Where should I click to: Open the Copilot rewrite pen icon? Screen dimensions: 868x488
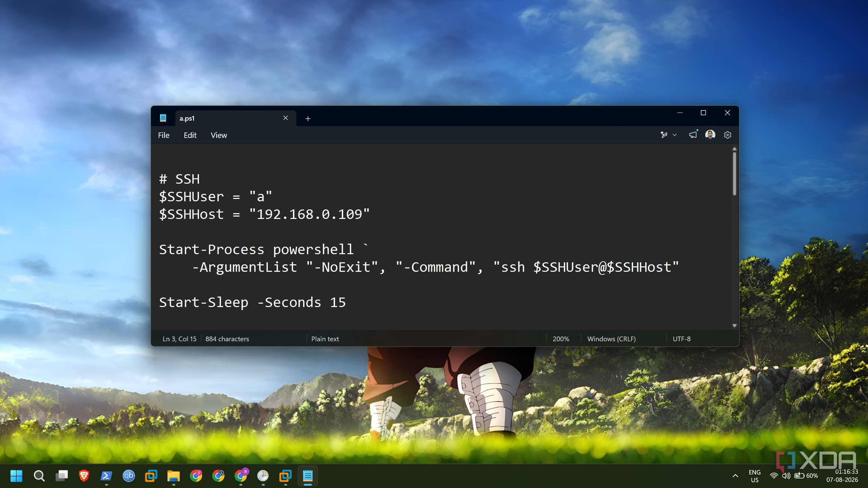tap(664, 135)
